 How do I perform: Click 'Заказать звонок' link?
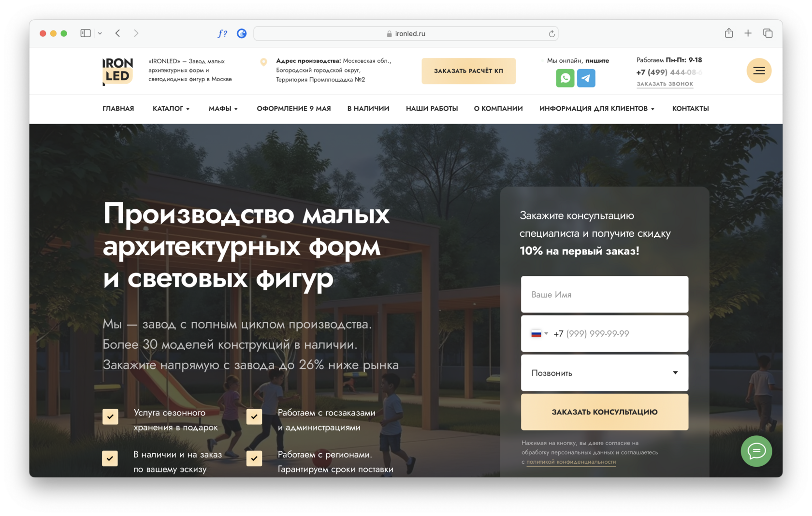[x=665, y=84]
